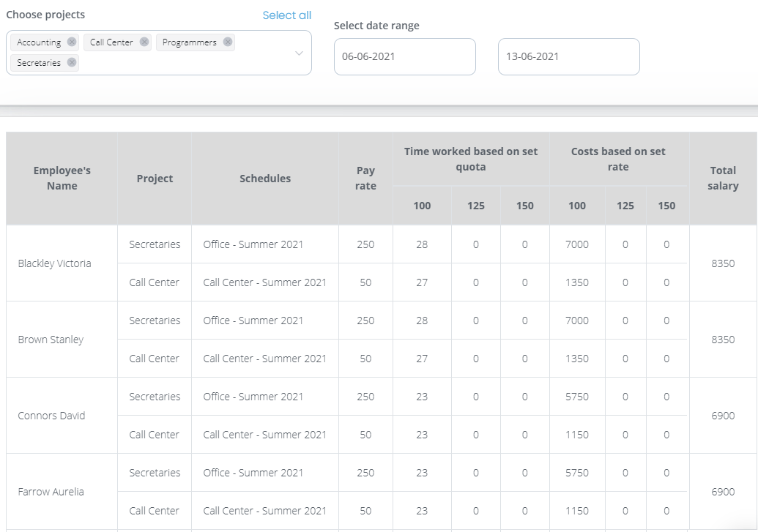
Task: Select employee Connors David
Action: tap(51, 416)
